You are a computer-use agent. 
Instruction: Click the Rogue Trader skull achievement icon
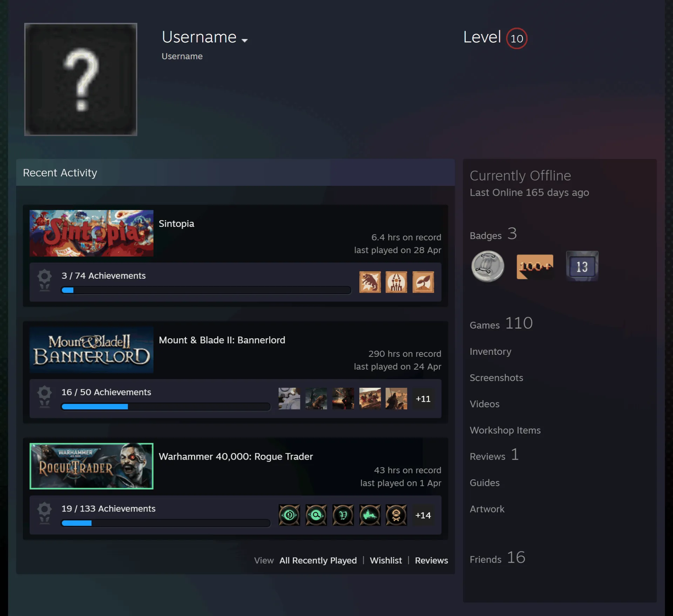coord(396,515)
